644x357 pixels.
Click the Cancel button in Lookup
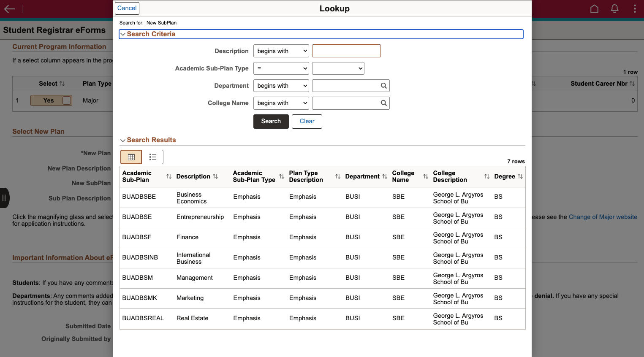coord(127,8)
